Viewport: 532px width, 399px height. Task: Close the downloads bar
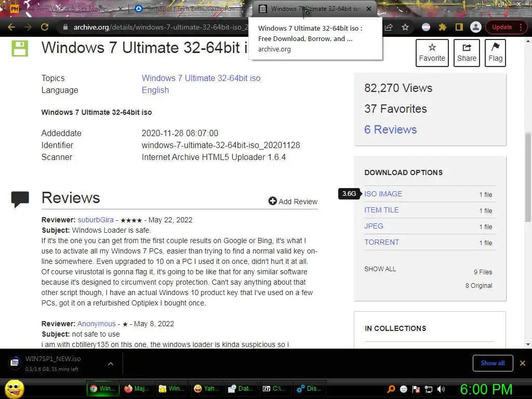click(523, 363)
